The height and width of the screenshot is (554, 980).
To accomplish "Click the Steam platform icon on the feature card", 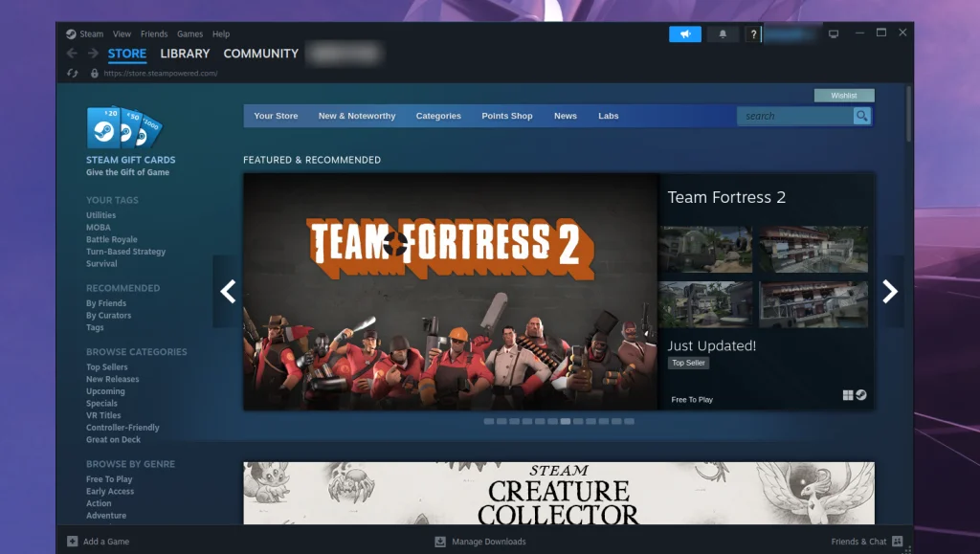I will click(x=861, y=395).
